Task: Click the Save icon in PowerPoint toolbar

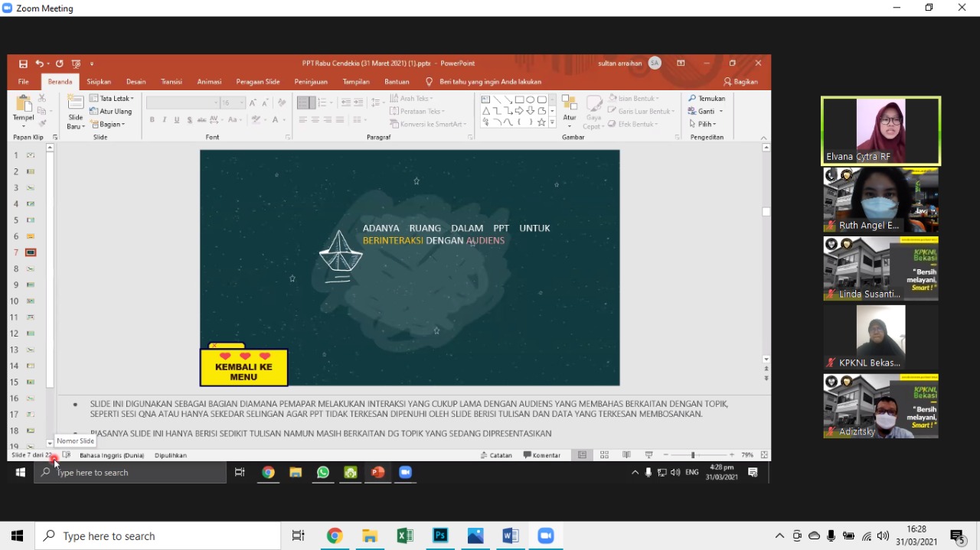Action: point(23,63)
